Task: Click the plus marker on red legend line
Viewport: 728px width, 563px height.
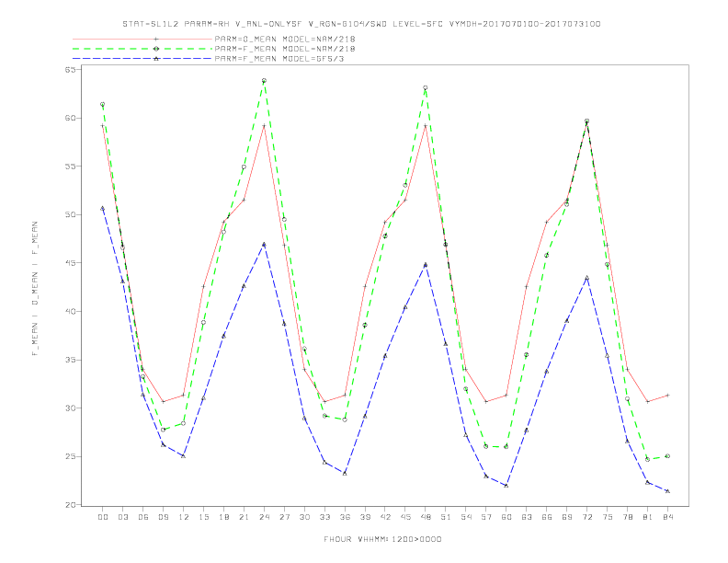Action: pos(156,39)
